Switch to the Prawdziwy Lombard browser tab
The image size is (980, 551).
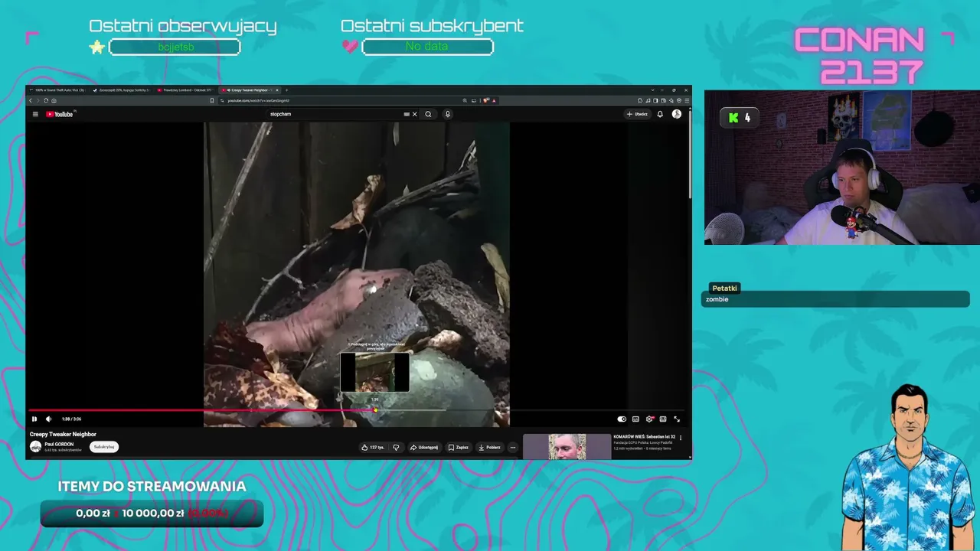click(187, 90)
